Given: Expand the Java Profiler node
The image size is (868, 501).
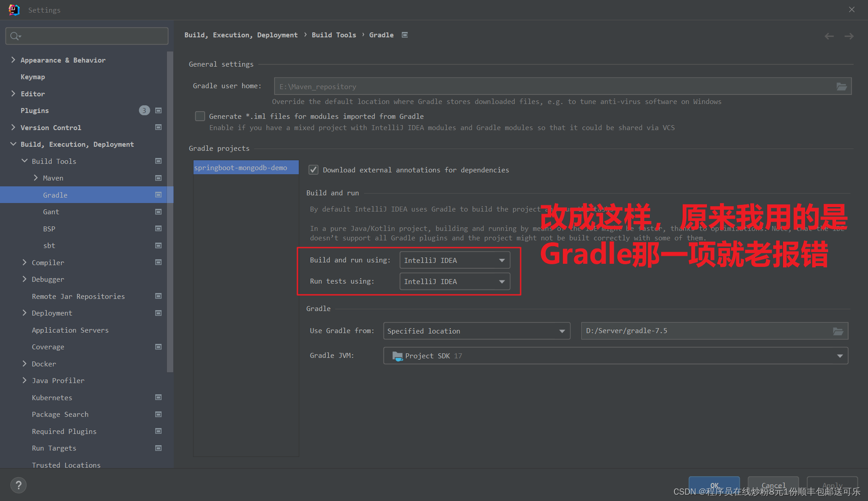Looking at the screenshot, I should point(24,380).
